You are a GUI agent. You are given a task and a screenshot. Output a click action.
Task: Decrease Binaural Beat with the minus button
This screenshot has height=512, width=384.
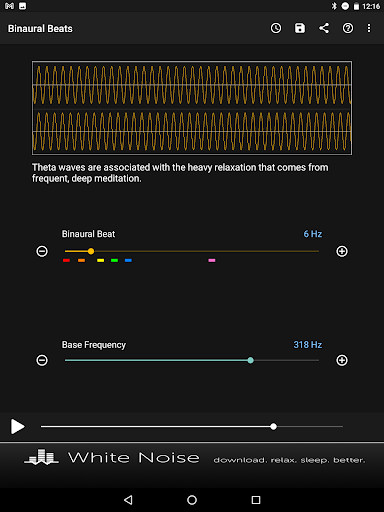(42, 251)
